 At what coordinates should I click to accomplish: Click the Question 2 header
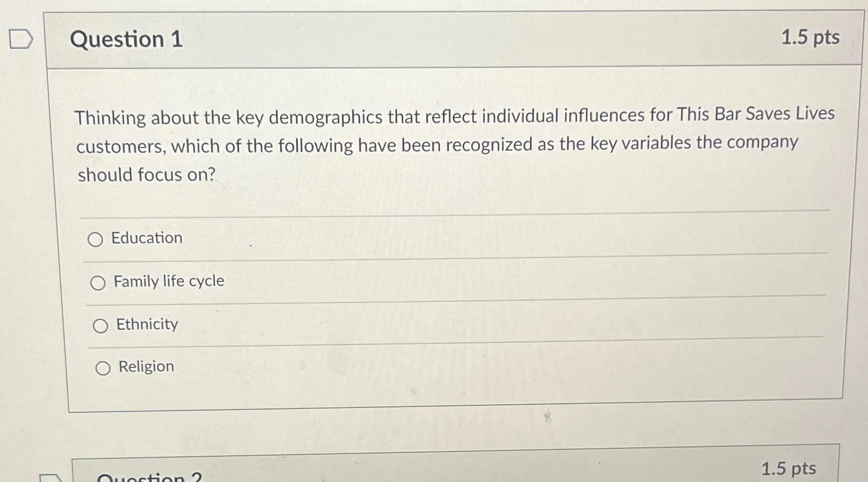point(150,477)
